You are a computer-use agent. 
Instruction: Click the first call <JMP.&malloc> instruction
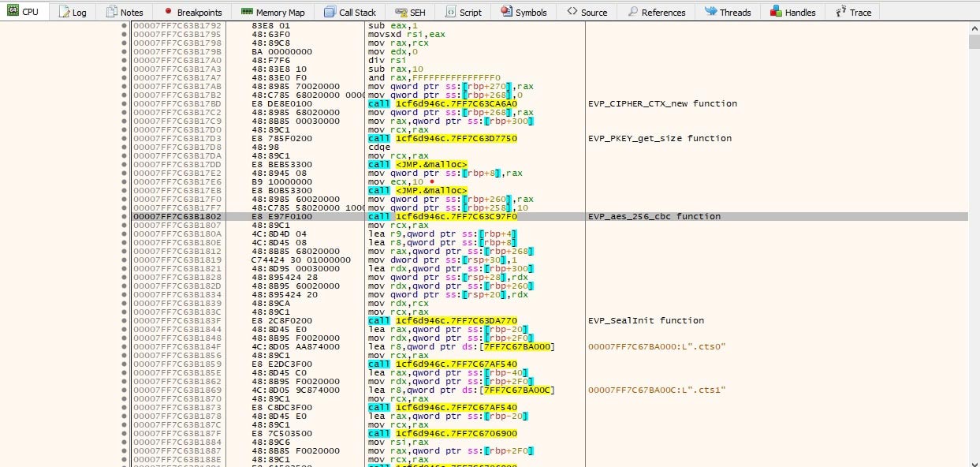coord(417,164)
